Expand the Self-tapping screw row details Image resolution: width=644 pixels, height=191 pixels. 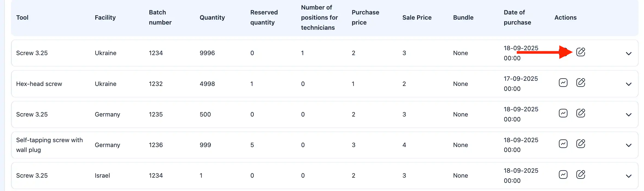point(628,145)
